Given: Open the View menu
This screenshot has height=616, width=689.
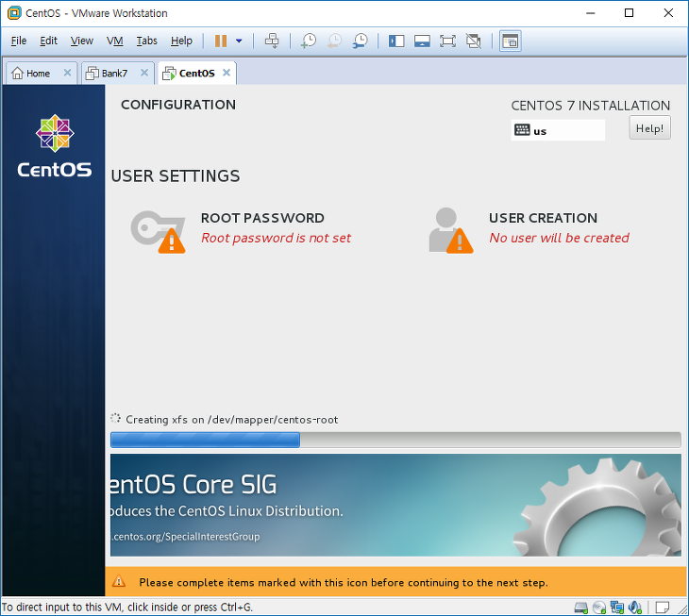Looking at the screenshot, I should coord(82,41).
